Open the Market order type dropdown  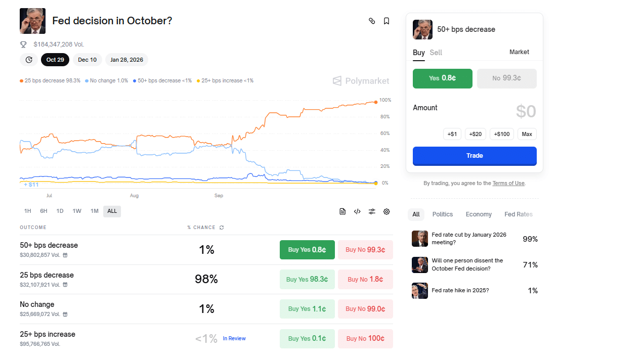pyautogui.click(x=519, y=52)
